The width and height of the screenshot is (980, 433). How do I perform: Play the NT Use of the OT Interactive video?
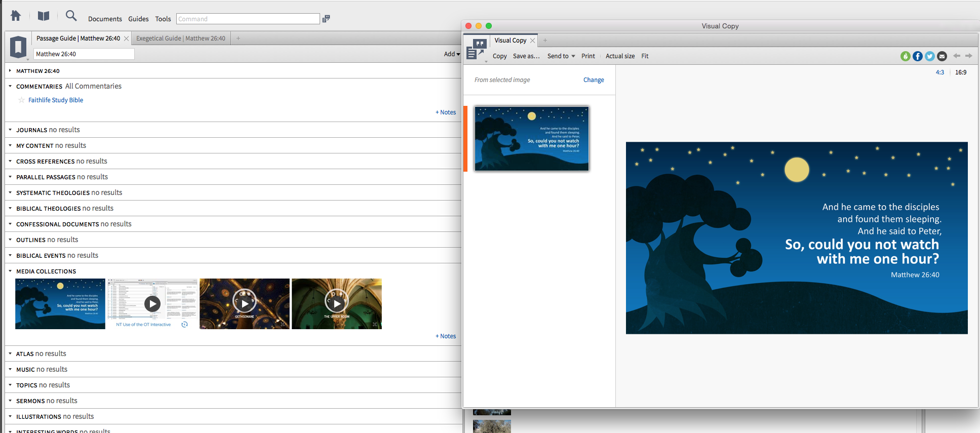point(152,303)
